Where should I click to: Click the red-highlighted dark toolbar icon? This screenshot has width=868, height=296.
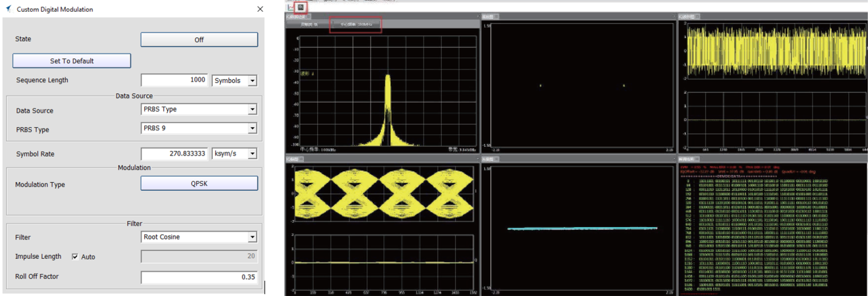point(301,7)
